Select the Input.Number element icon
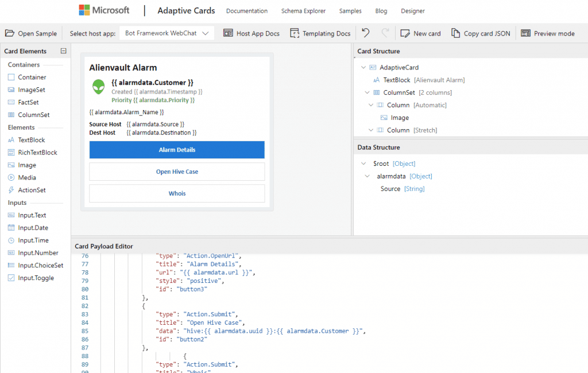 11,252
